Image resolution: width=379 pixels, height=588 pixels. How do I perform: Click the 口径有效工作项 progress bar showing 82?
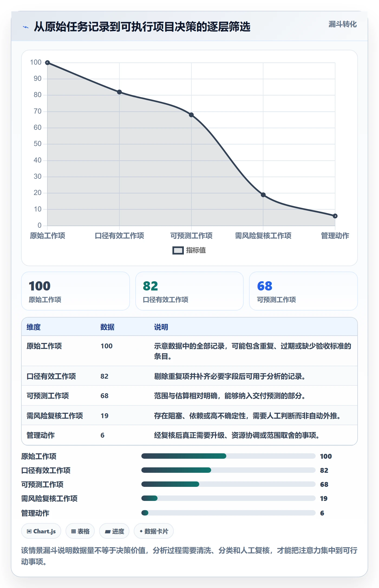[x=228, y=470]
